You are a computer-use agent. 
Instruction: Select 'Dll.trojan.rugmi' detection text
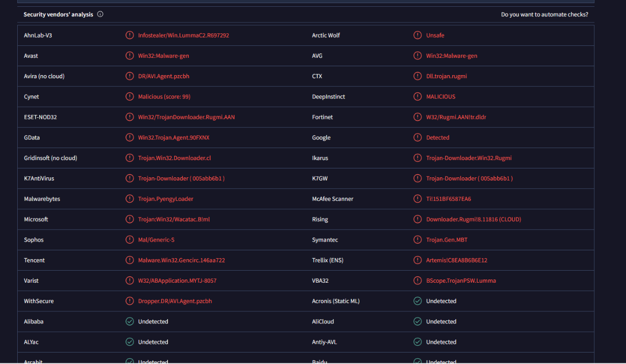coord(447,76)
